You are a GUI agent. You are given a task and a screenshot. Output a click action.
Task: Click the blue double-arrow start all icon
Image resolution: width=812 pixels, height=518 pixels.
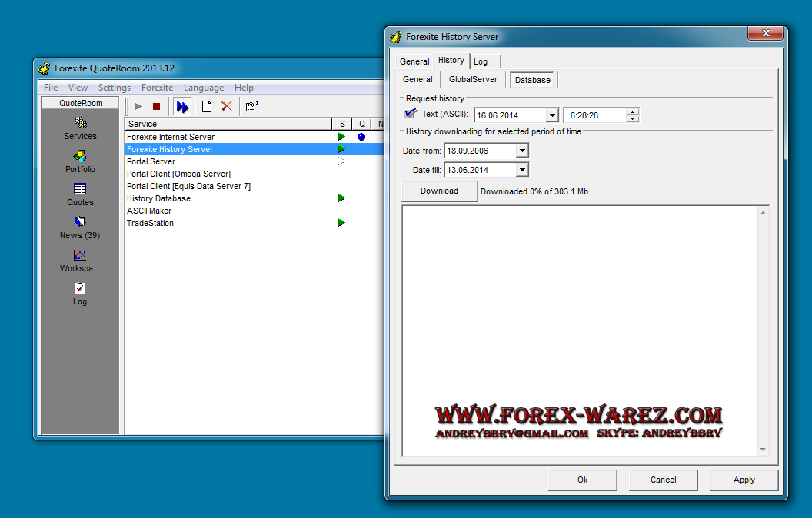click(x=182, y=107)
